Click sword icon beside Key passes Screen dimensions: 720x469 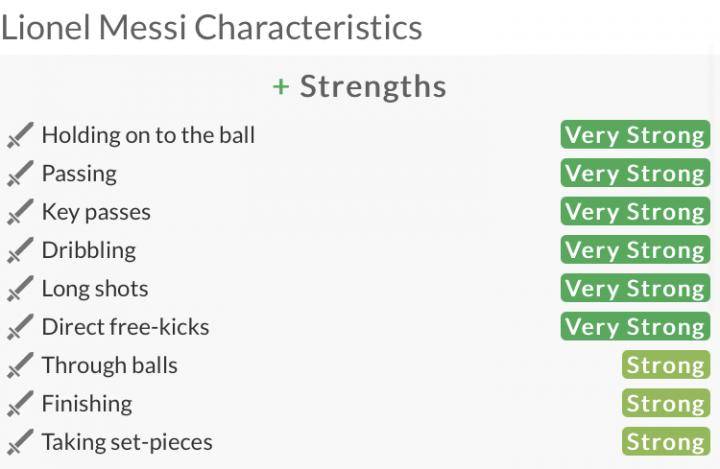(x=20, y=212)
